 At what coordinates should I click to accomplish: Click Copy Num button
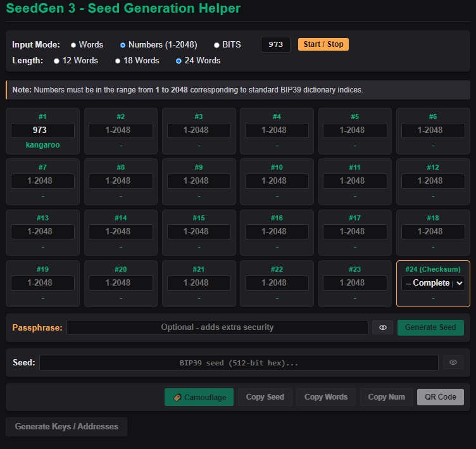(x=387, y=397)
